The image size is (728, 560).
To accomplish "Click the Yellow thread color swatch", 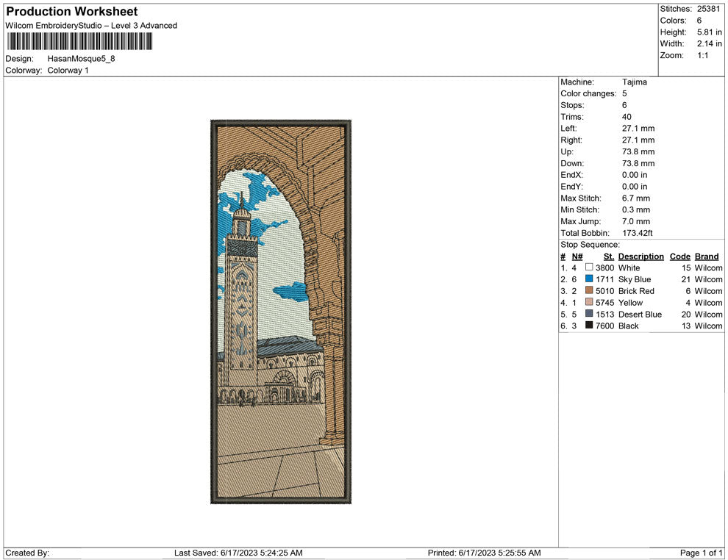I will click(589, 303).
